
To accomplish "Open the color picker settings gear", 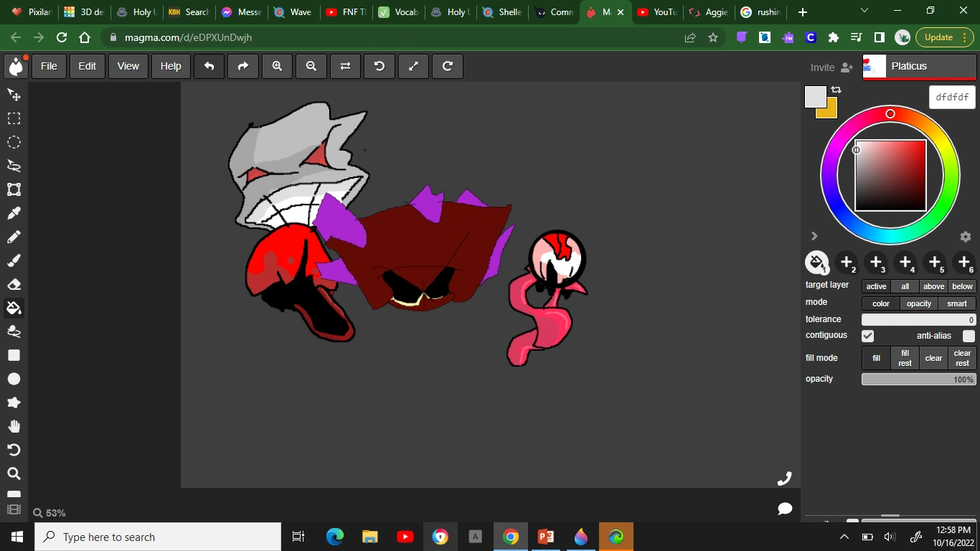I will (x=965, y=237).
